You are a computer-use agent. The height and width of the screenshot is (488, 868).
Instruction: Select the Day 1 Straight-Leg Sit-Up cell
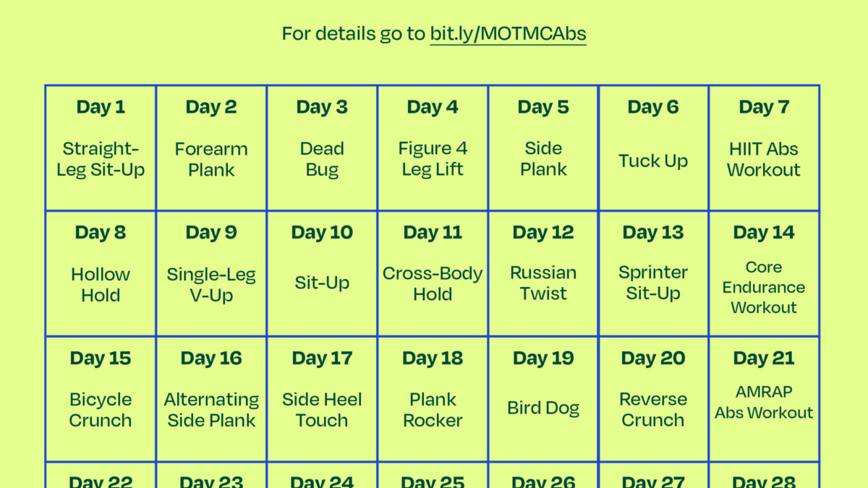(101, 148)
